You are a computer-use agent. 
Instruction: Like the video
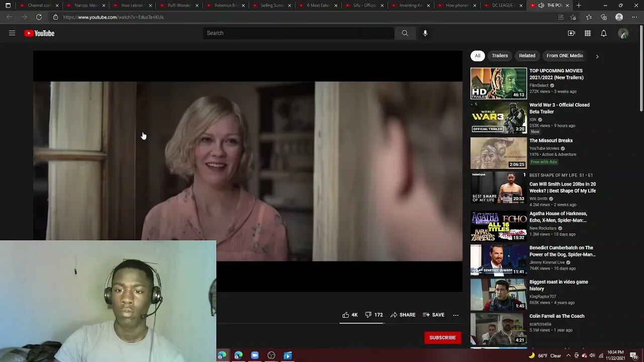tap(350, 315)
